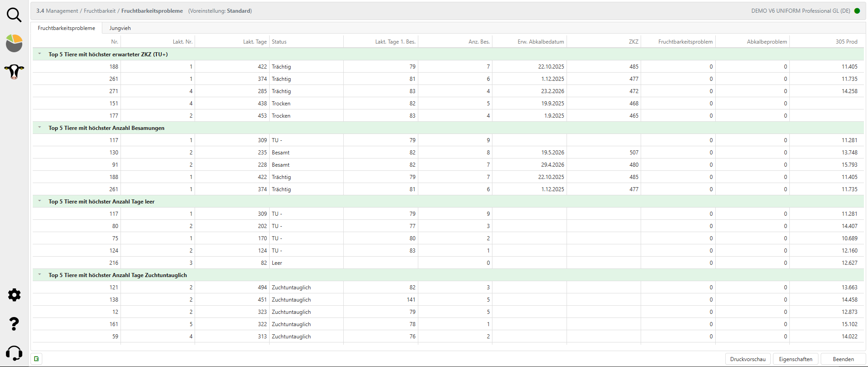Collapse the highest expected ZKZ group
The height and width of the screenshot is (367, 868).
pyautogui.click(x=40, y=54)
